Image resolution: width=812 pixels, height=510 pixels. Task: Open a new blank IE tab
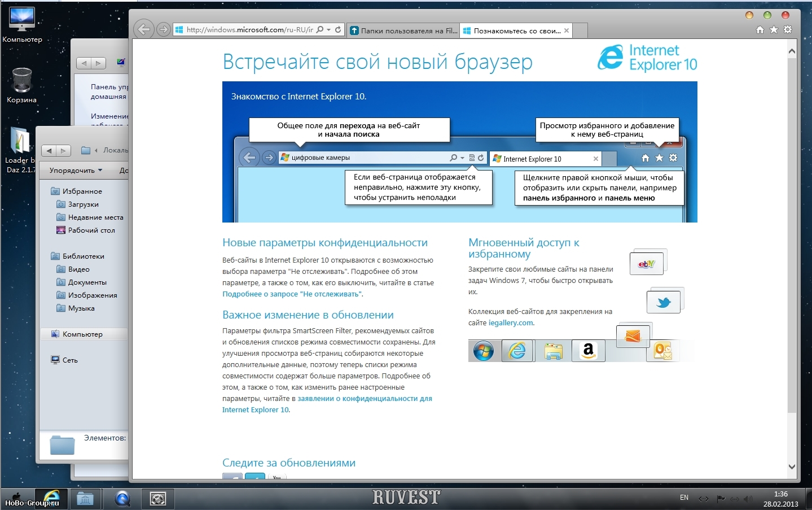click(x=581, y=30)
